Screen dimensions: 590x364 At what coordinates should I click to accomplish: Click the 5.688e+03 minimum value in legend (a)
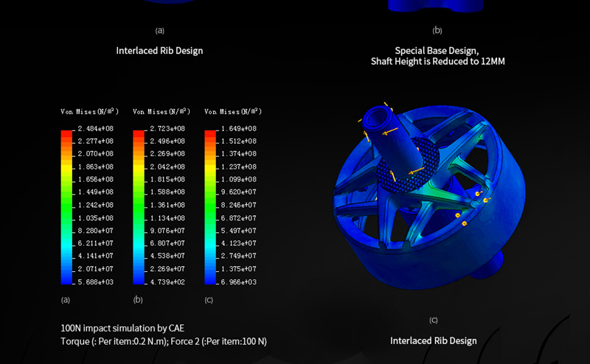tap(97, 281)
